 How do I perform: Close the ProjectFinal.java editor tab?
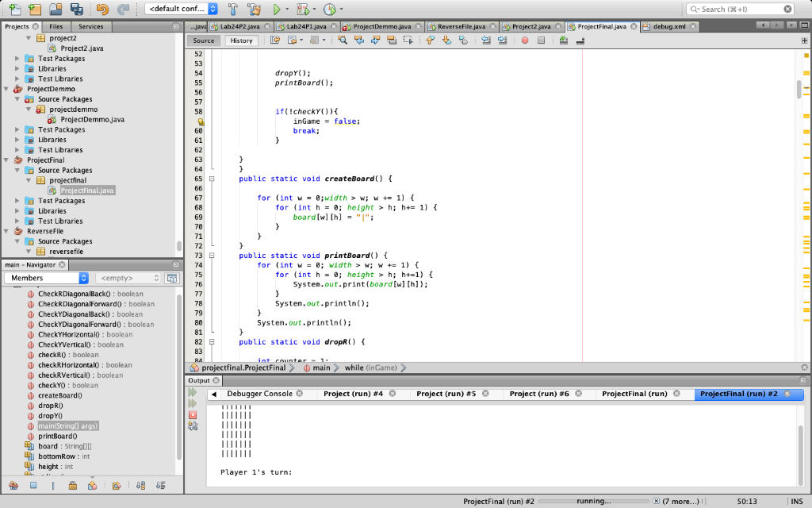(634, 26)
